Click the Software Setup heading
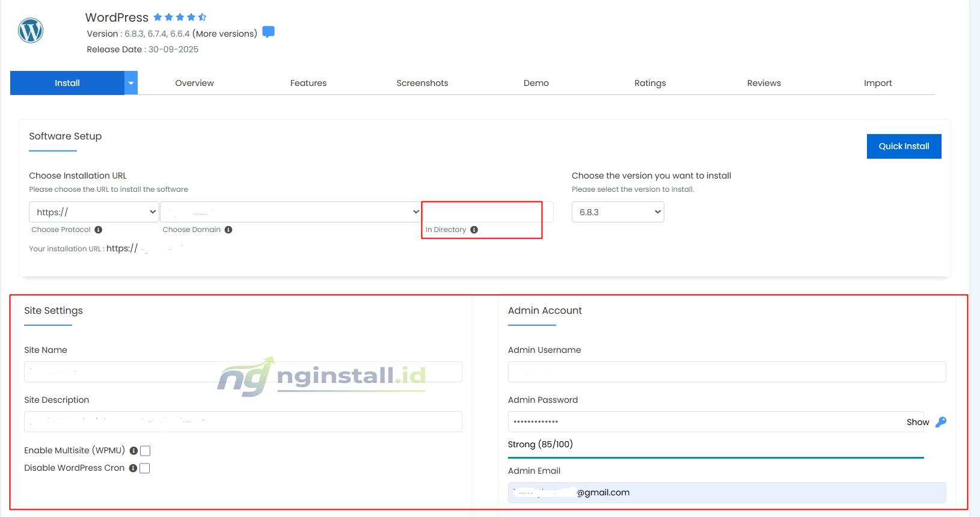The image size is (980, 517). (66, 136)
